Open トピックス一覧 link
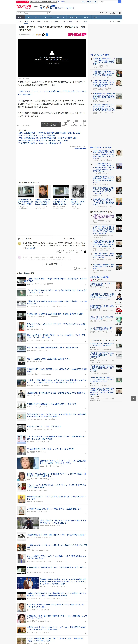Screen dimensions: 138x644 [115, 21]
